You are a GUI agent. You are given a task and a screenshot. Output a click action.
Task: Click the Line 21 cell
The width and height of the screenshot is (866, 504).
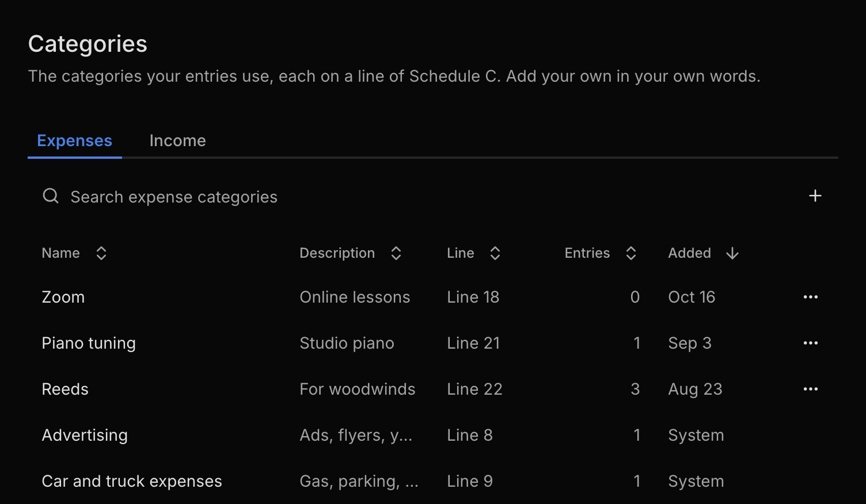point(473,343)
